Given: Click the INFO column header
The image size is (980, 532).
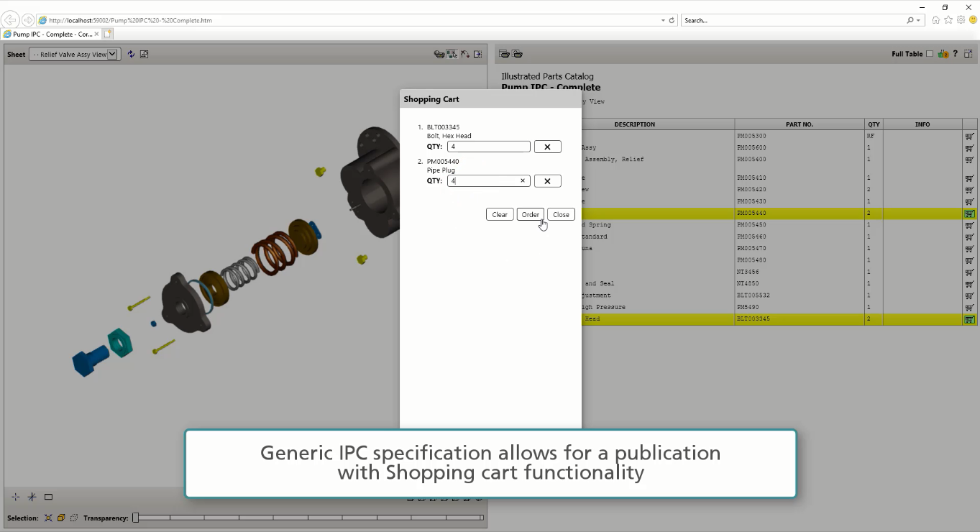Looking at the screenshot, I should [922, 124].
